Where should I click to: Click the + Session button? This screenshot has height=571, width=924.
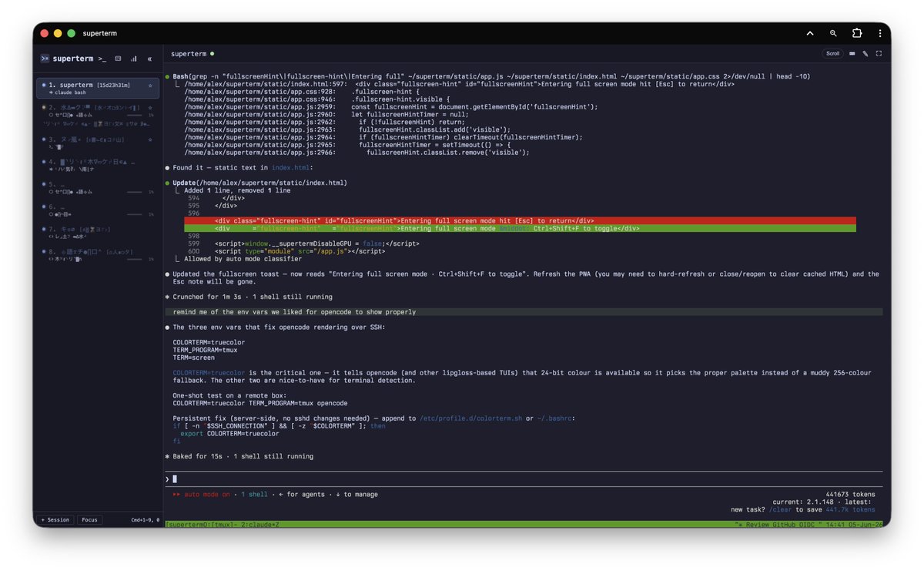[x=56, y=519]
